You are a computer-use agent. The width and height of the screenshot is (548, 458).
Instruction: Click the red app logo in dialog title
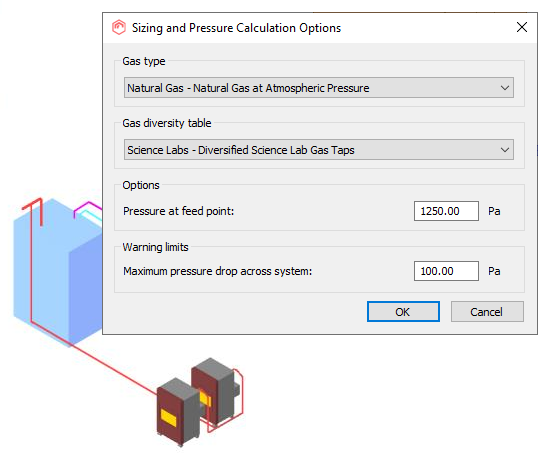tap(119, 27)
